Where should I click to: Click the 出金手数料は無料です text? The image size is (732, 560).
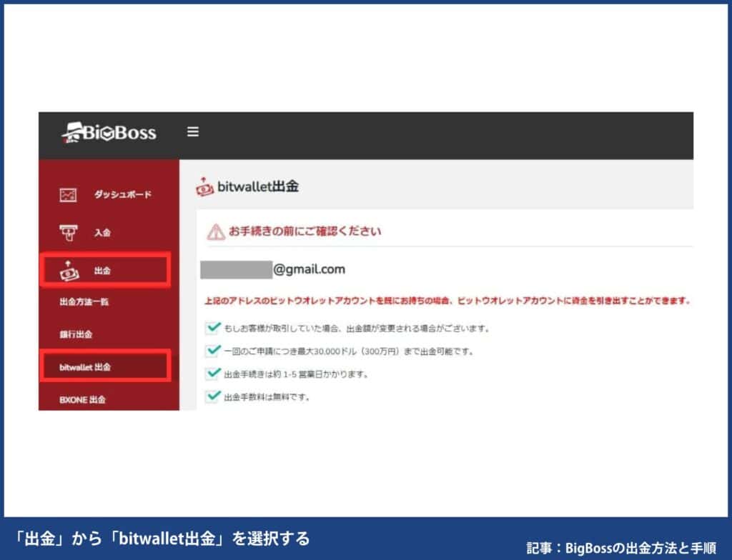click(x=267, y=398)
